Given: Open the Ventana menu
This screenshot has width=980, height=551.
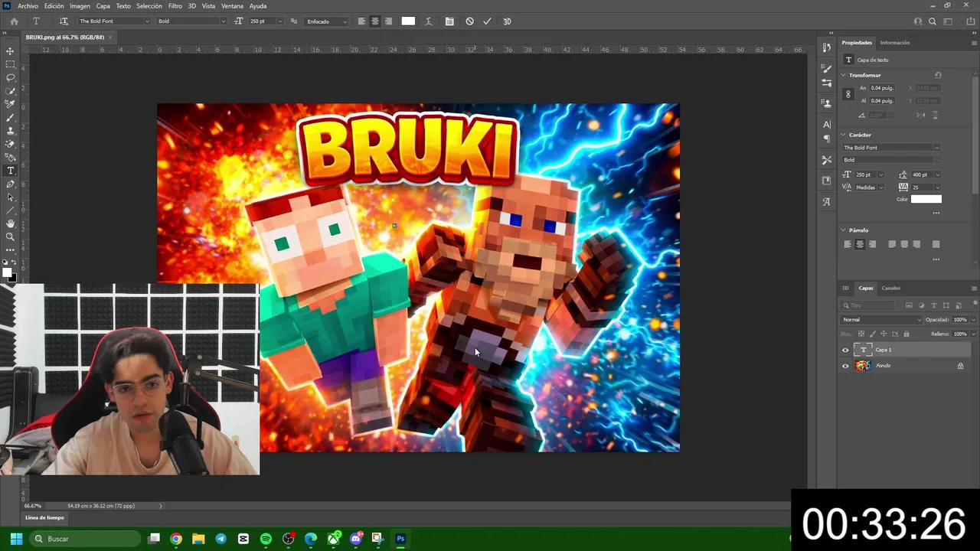Looking at the screenshot, I should pyautogui.click(x=232, y=6).
